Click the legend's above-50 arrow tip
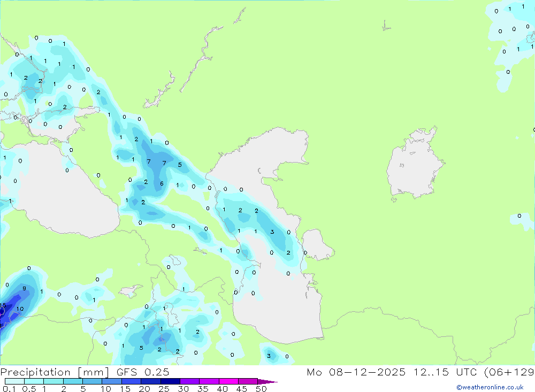Image resolution: width=535 pixels, height=392 pixels. 267,382
